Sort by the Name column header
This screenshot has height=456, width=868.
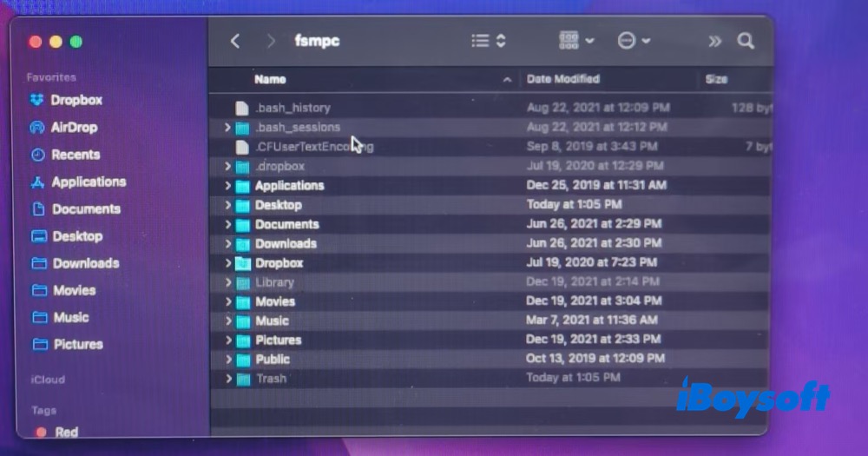(270, 79)
